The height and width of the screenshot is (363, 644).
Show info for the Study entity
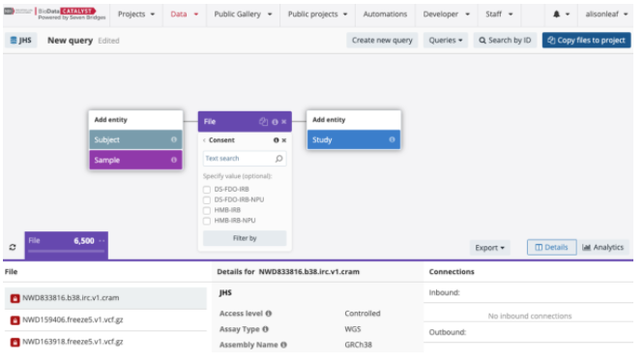(x=392, y=139)
